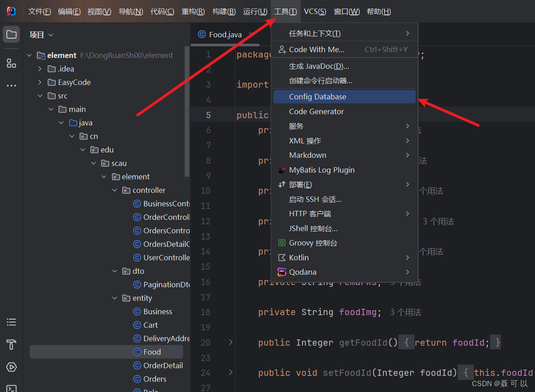
Task: Collapse the entity package chevron
Action: (115, 298)
